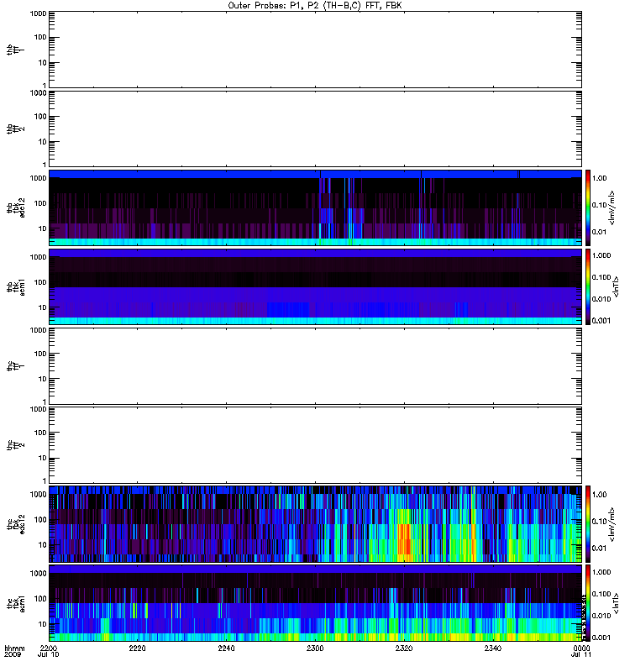Click the '<|mV/m|>' unit label beside thb edc12 color bar
Screen dimensions: 630x672
[612, 207]
